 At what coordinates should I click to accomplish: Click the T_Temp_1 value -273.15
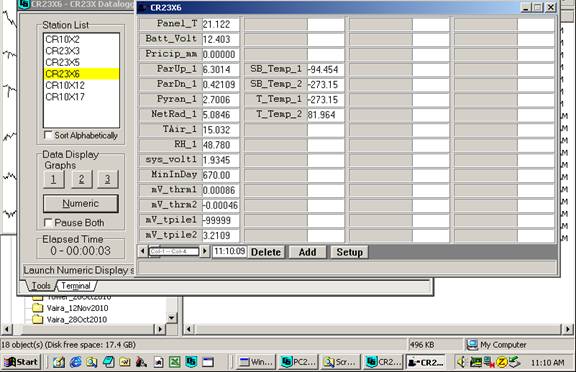[x=326, y=100]
